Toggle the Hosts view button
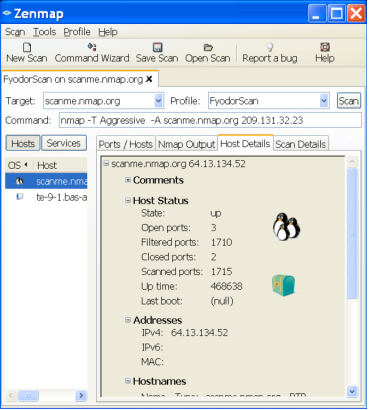This screenshot has height=410, width=369. (x=23, y=143)
